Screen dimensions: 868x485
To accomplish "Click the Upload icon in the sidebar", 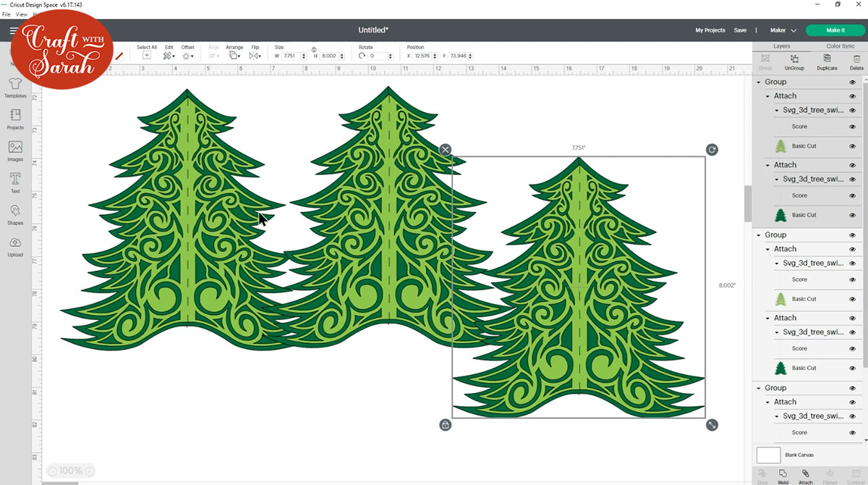I will click(x=15, y=244).
